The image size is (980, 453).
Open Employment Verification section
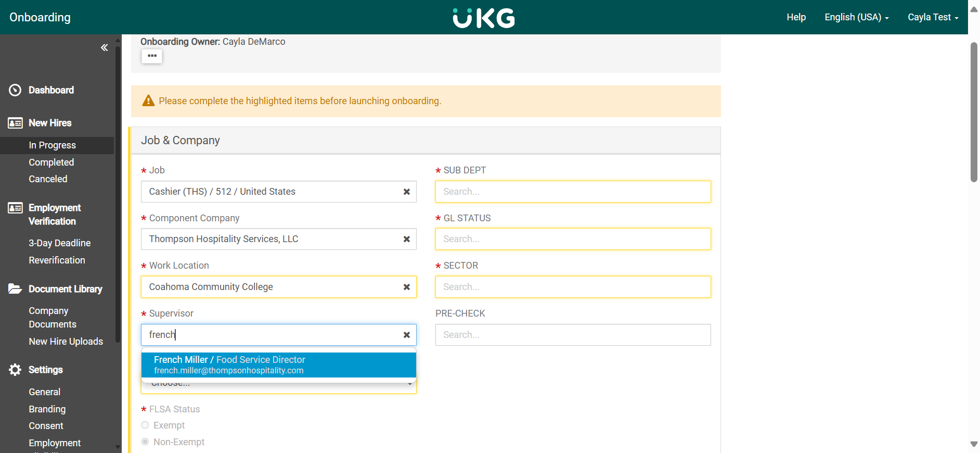coord(55,215)
